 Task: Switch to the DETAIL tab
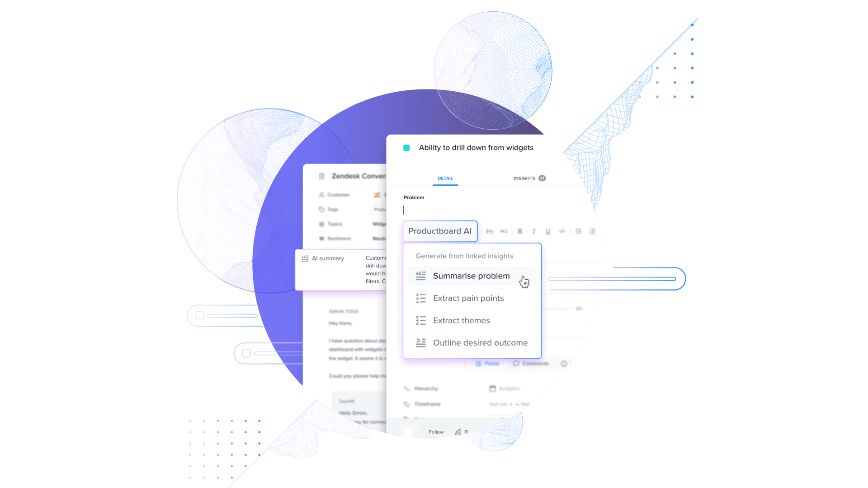pyautogui.click(x=445, y=178)
